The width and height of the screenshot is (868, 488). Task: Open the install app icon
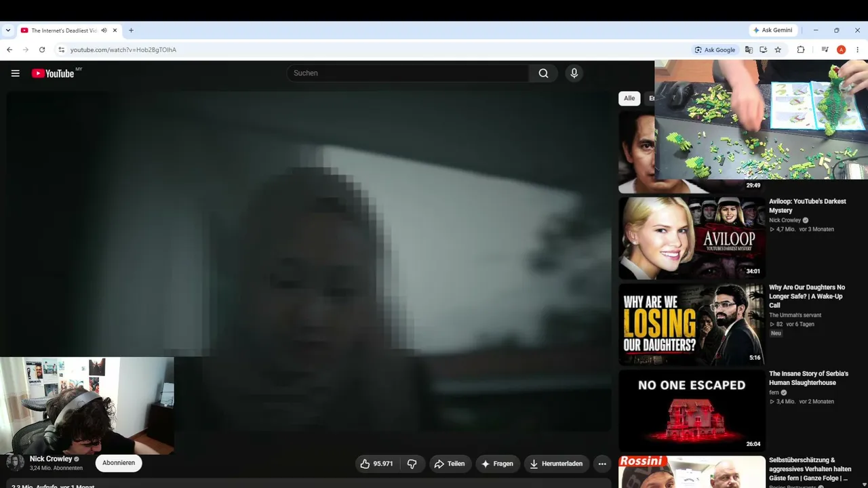[x=763, y=49]
